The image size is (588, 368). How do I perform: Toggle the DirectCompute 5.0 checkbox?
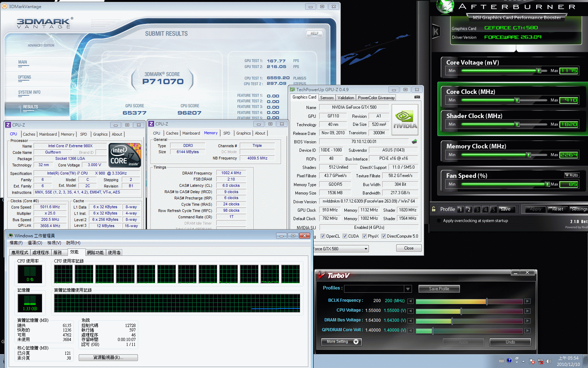tap(384, 236)
